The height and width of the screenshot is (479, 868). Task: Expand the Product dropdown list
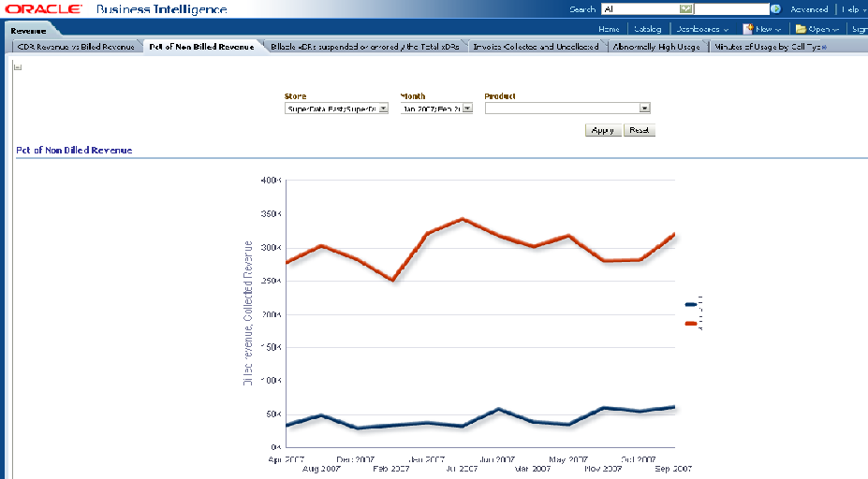[643, 109]
